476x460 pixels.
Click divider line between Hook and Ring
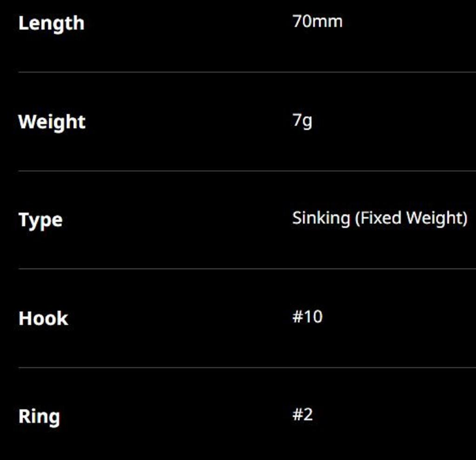(246, 367)
